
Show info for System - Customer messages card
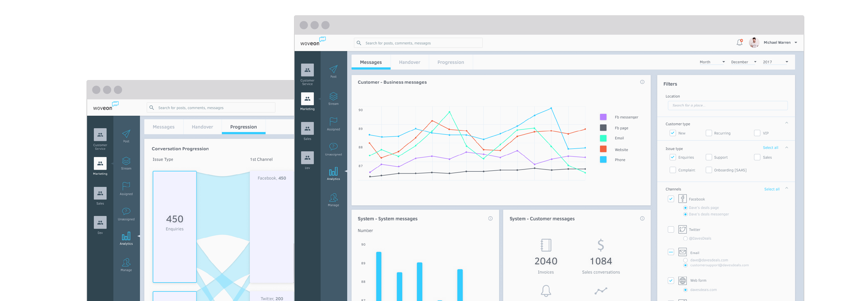point(642,219)
